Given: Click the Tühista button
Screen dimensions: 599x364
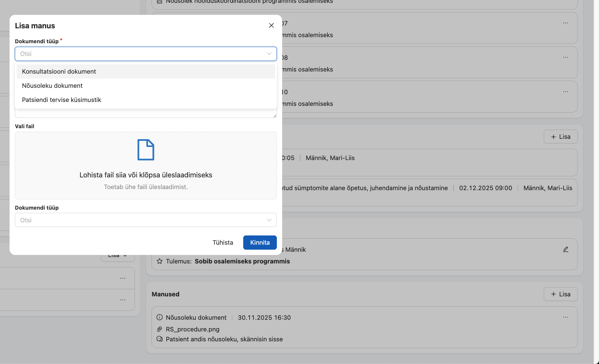Looking at the screenshot, I should (223, 243).
